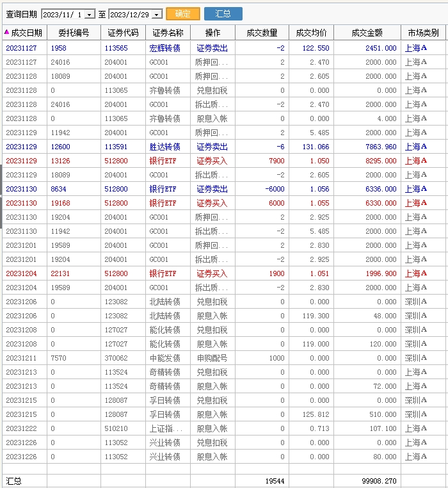
Task: Open the end date dropdown arrow
Action: pos(157,14)
